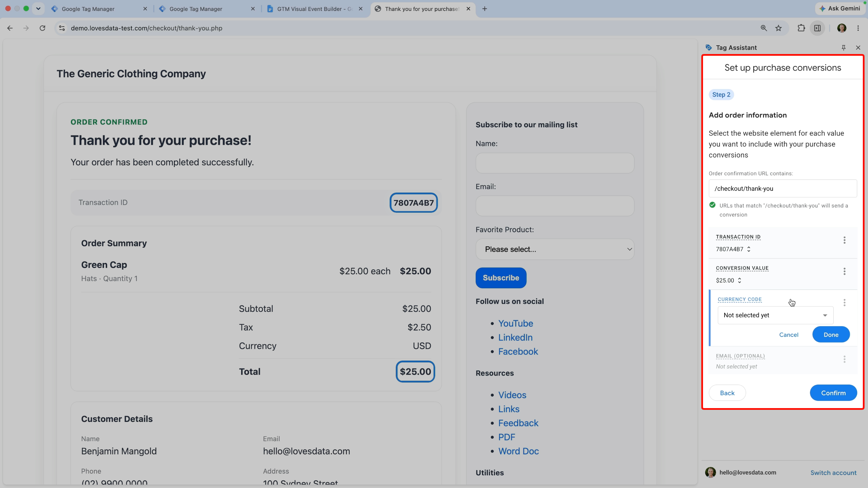The image size is (868, 488).
Task: Open the Links resource link
Action: [508, 409]
